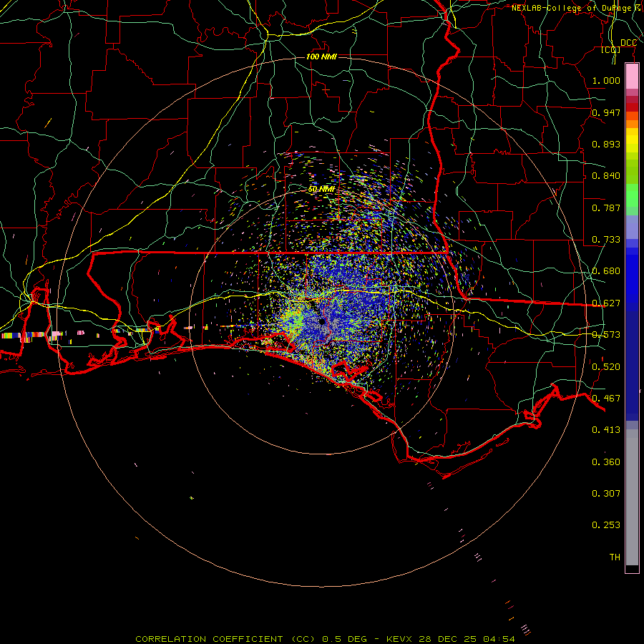Image resolution: width=644 pixels, height=644 pixels.
Task: Select the 0.307 scale value
Action: [x=606, y=493]
